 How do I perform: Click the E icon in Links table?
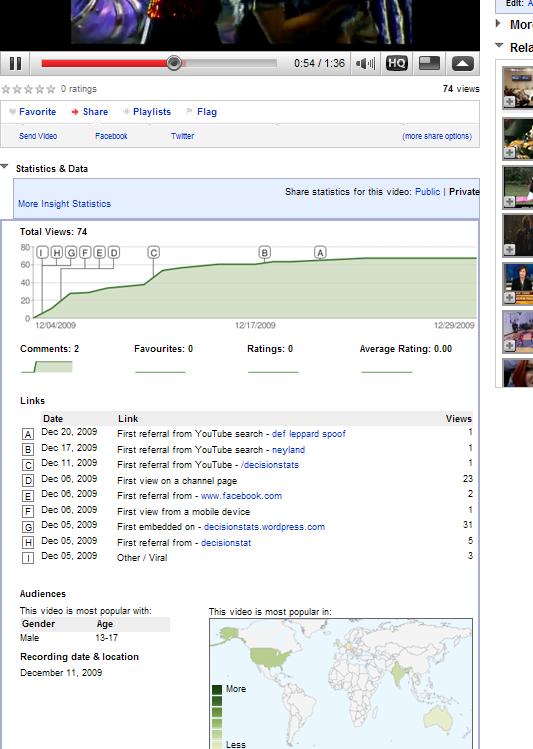(x=28, y=496)
